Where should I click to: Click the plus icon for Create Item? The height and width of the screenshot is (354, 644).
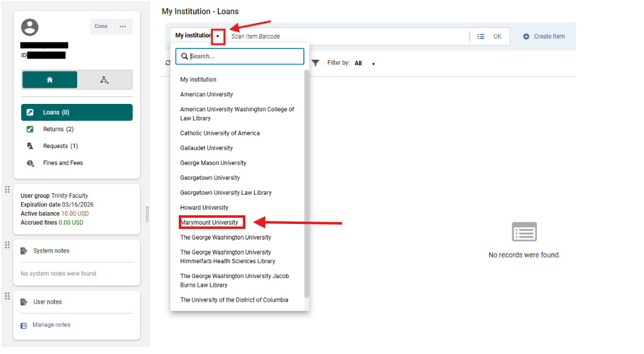click(526, 37)
